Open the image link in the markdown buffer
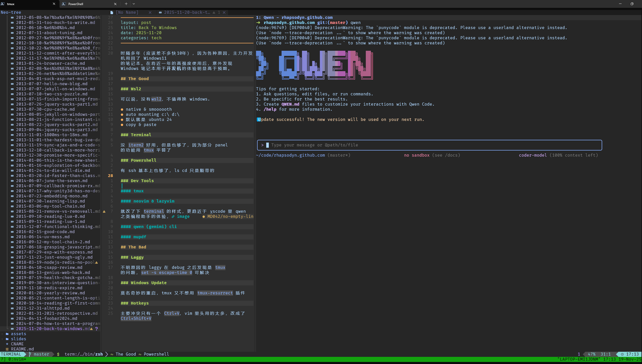642x364 pixels. coord(183,216)
